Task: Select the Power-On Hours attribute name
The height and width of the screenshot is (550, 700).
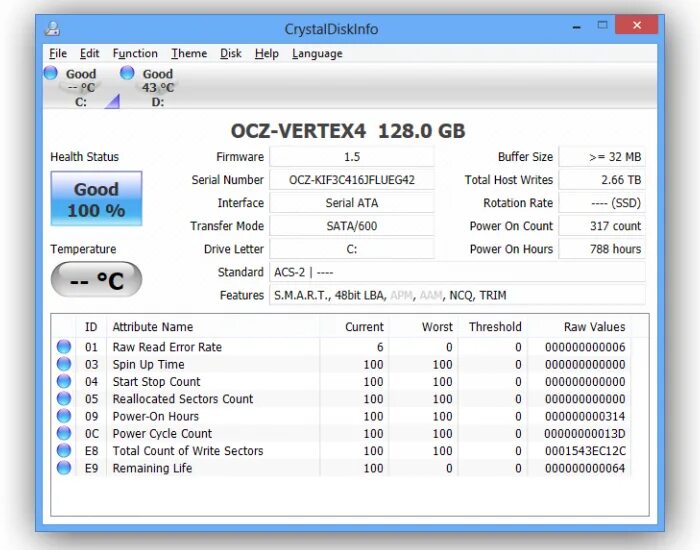Action: pyautogui.click(x=155, y=416)
